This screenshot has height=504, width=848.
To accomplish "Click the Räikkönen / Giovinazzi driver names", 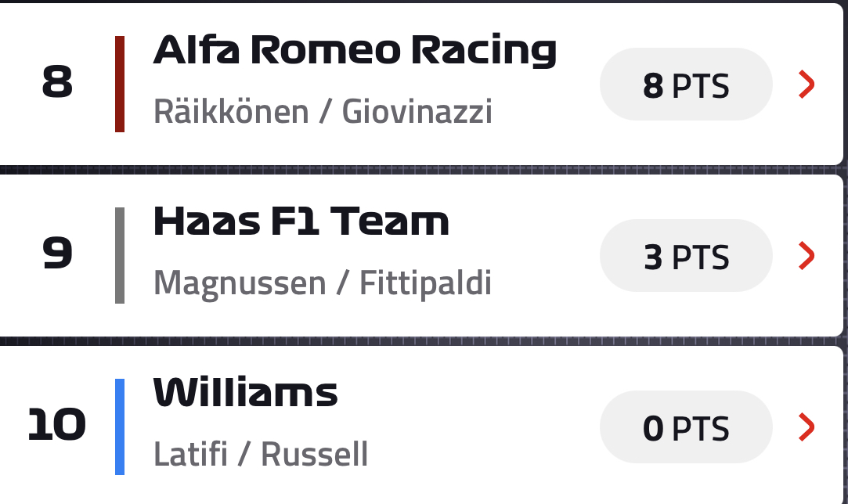I will point(323,111).
